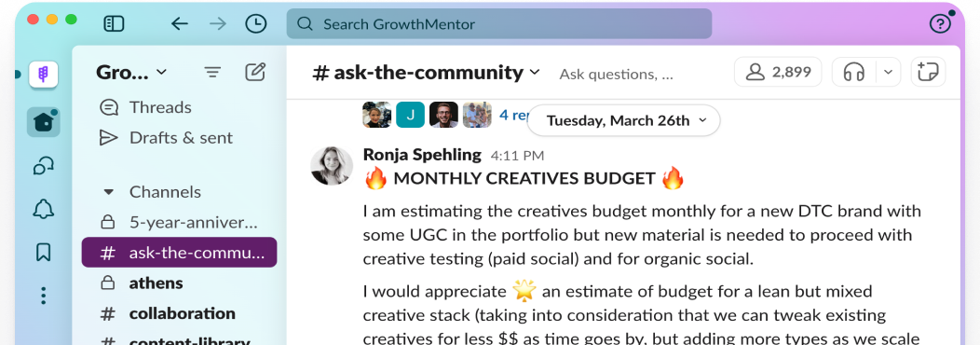Click the Search GrowthMentor field
The image size is (980, 345).
click(x=498, y=24)
